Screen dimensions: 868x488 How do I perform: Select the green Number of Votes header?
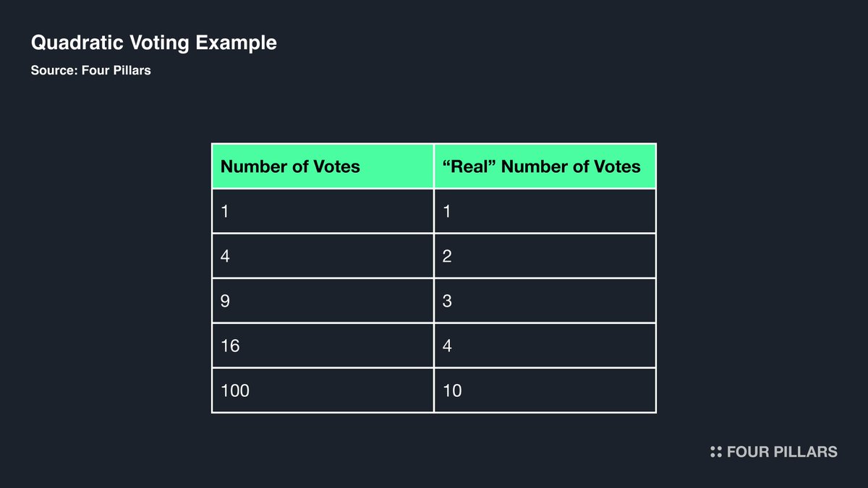pos(323,166)
